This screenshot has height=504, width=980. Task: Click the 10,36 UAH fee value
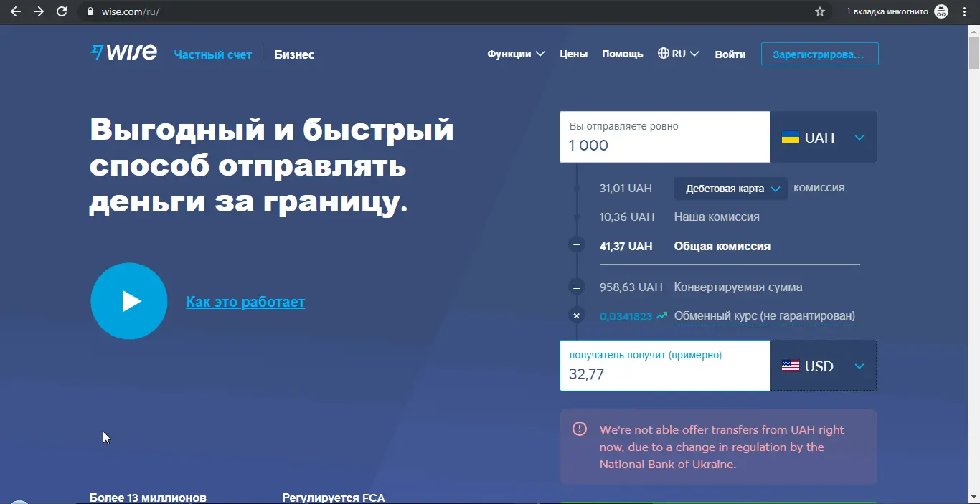click(627, 217)
